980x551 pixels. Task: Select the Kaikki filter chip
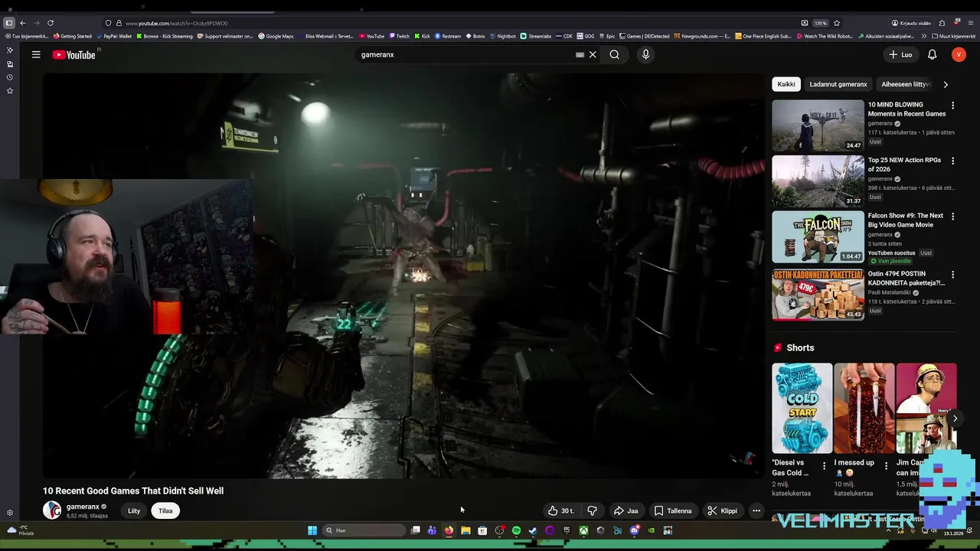point(786,84)
